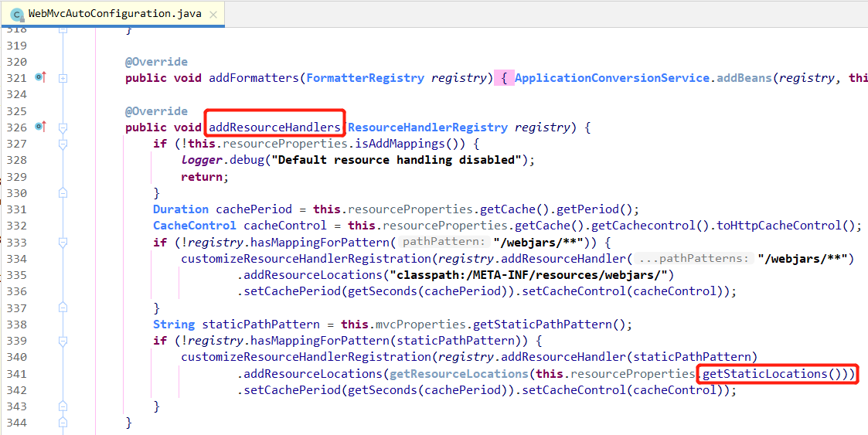
Task: Click the fold end marker on line 343
Action: click(x=63, y=406)
